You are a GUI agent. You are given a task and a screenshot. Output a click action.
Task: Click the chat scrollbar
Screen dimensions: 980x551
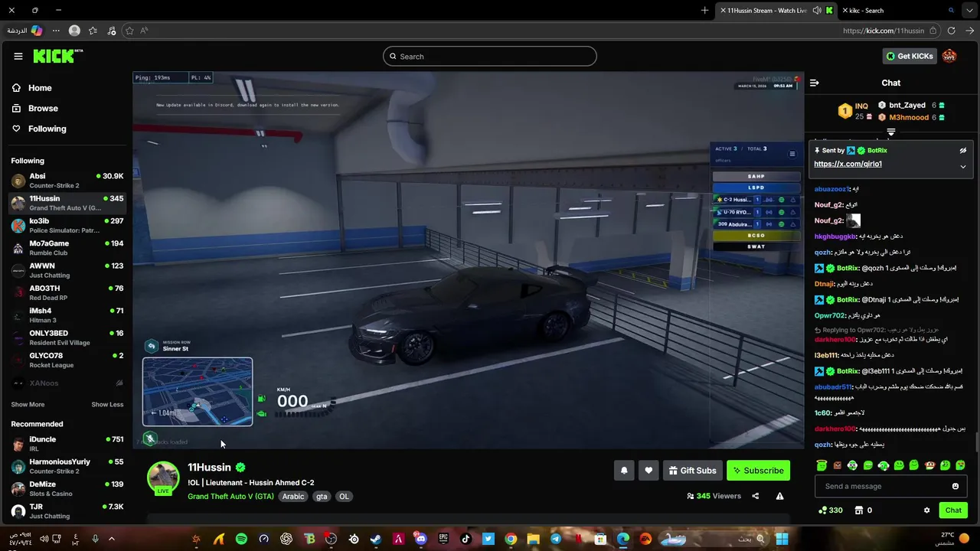tap(976, 442)
